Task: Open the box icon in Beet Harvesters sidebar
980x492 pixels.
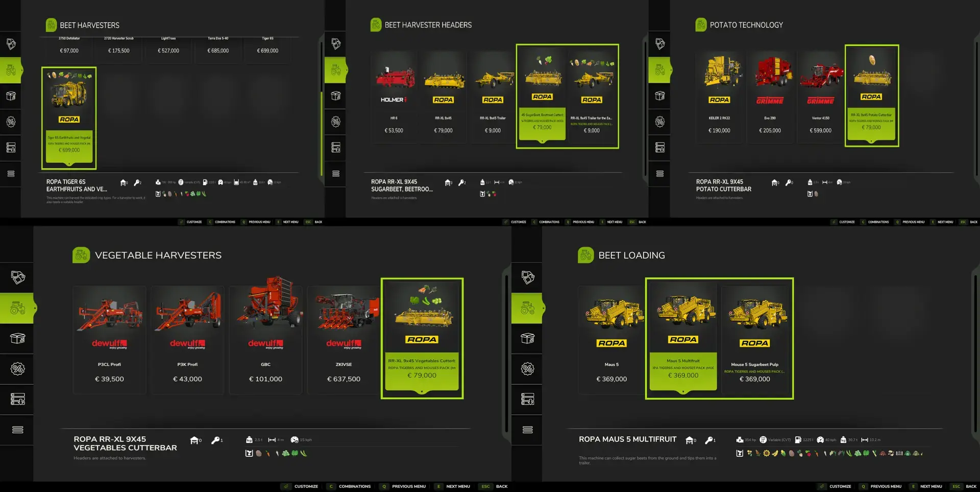Action: [x=11, y=96]
